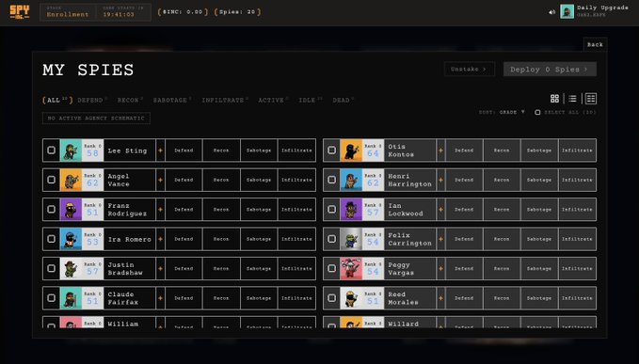
Task: Assign Ian Lockwood to Defend
Action: tap(464, 210)
